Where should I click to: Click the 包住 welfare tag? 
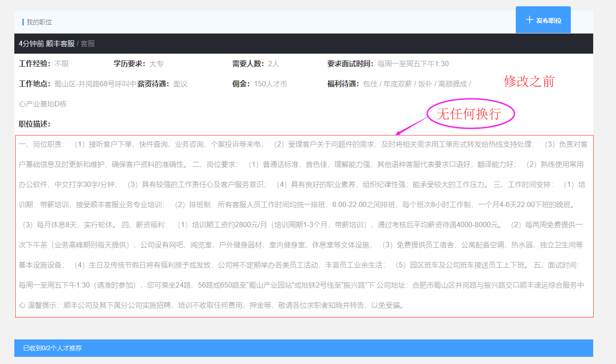pyautogui.click(x=371, y=83)
